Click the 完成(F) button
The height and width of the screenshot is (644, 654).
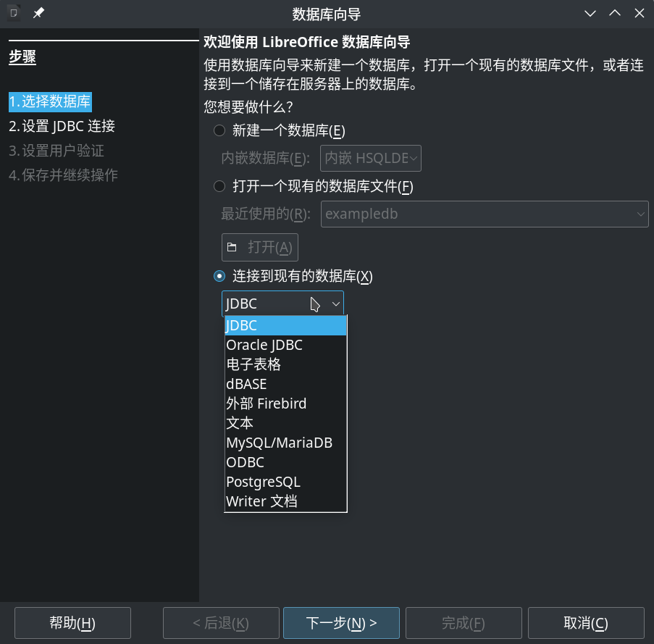coord(464,623)
